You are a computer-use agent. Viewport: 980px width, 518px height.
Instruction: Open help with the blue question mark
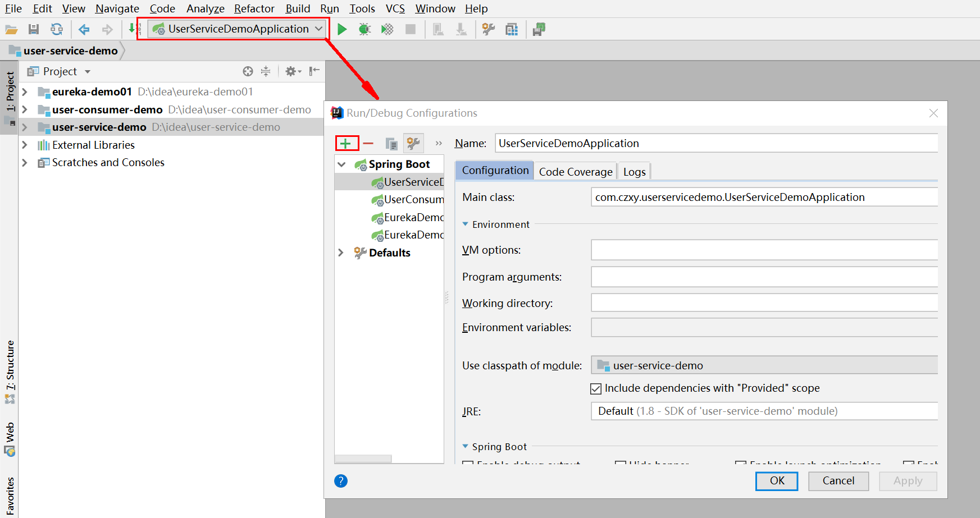click(341, 481)
